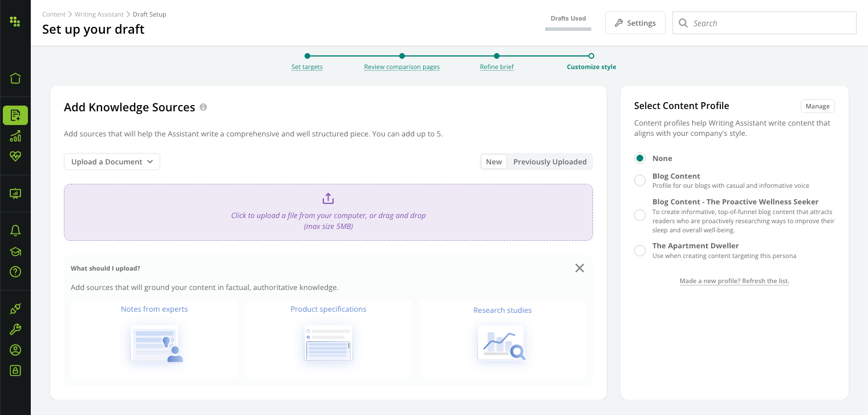The width and height of the screenshot is (868, 415).
Task: Click the Notes from experts heading
Action: [154, 309]
